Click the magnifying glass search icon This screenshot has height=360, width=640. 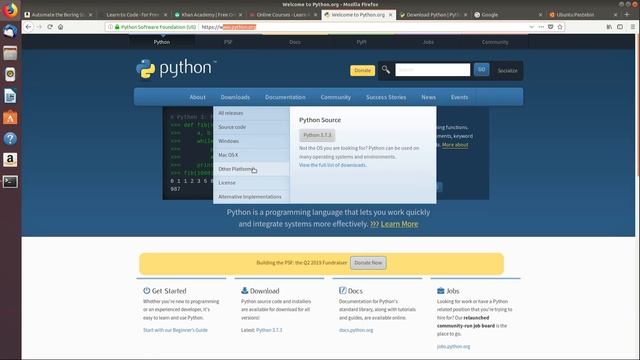pos(386,70)
